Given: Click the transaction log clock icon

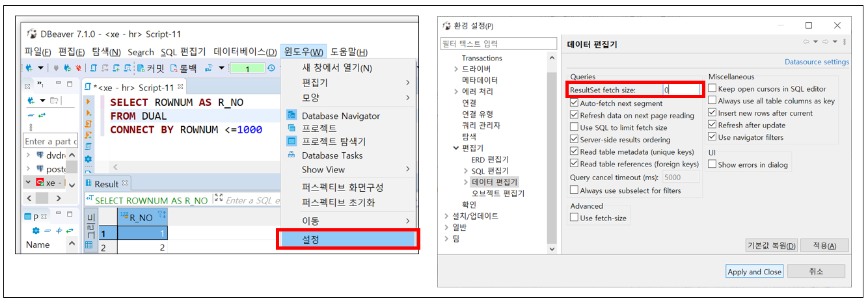Looking at the screenshot, I should pos(271,68).
